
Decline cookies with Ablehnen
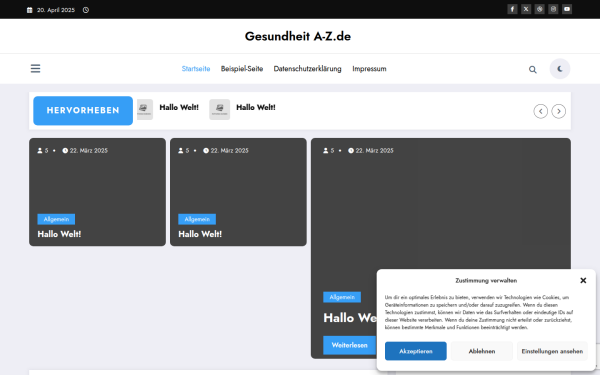(482, 351)
